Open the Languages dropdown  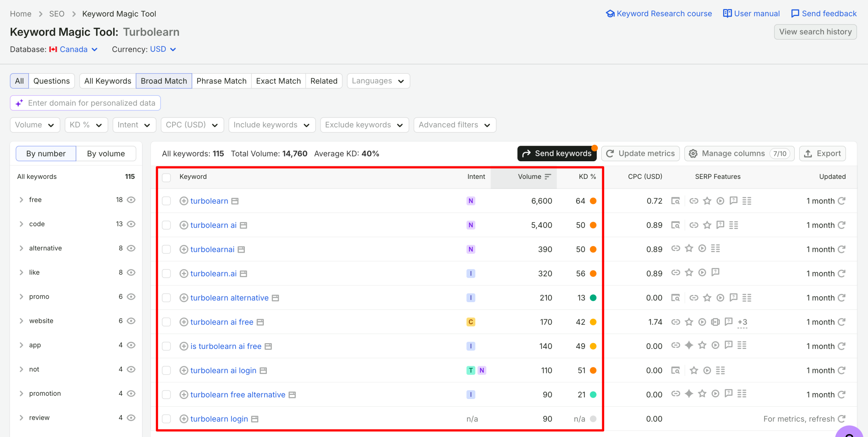(x=378, y=81)
